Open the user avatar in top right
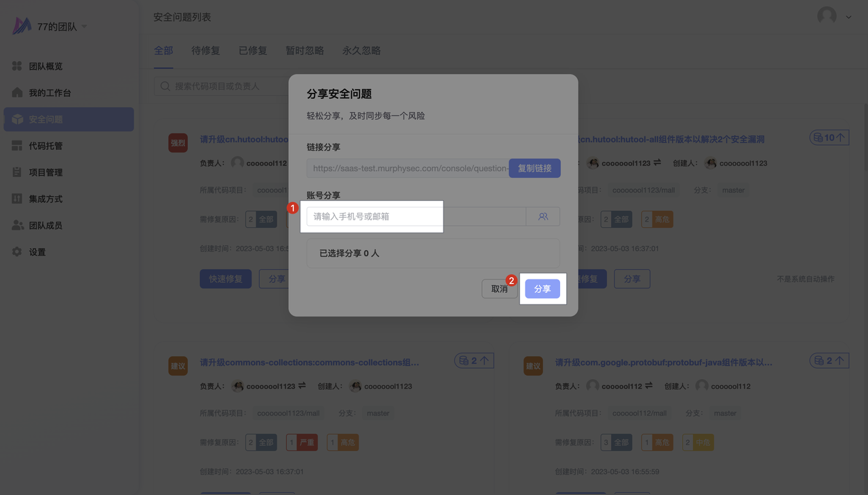The width and height of the screenshot is (868, 495). coord(827,16)
